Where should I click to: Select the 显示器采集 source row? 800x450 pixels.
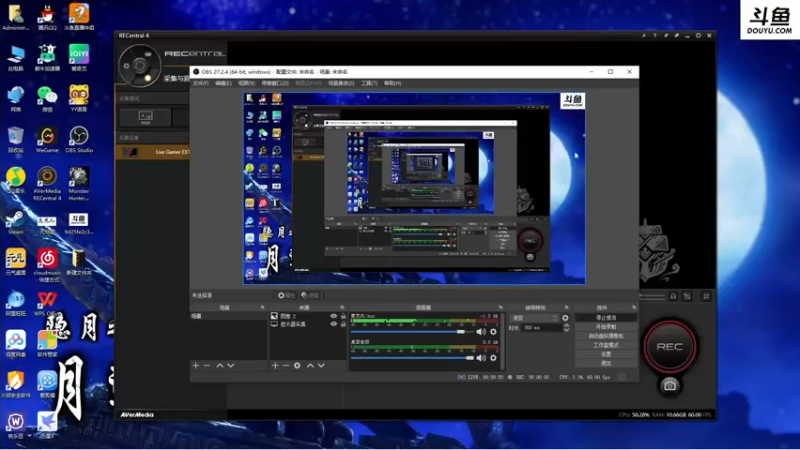click(x=308, y=324)
